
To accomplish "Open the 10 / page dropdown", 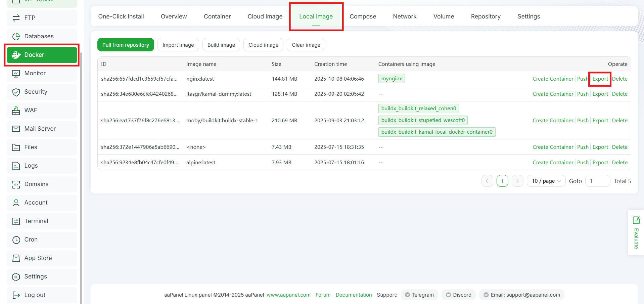I will [x=546, y=181].
